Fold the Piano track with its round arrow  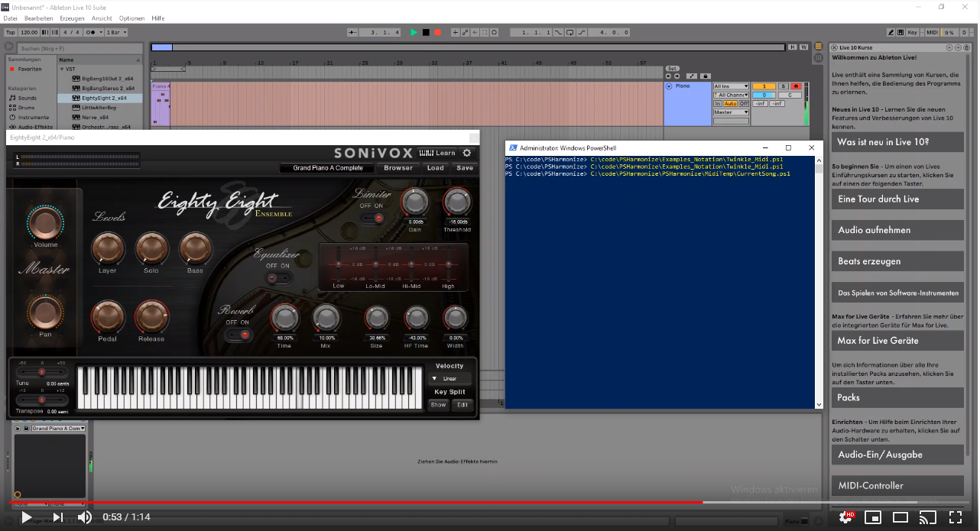[x=669, y=86]
